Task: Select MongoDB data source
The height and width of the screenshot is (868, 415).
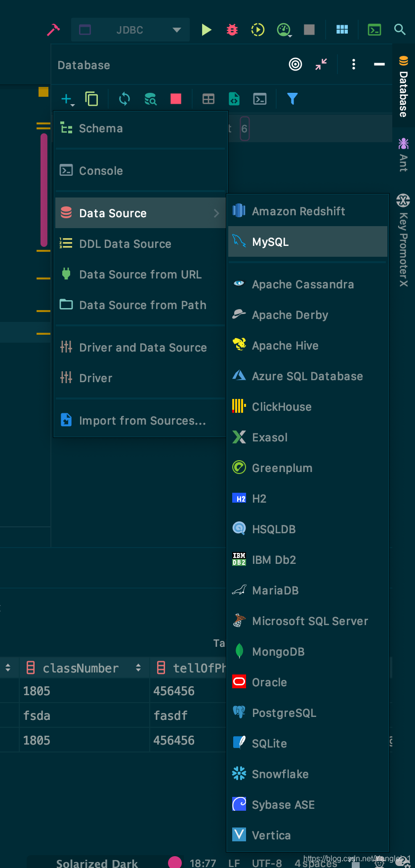Action: 308,651
